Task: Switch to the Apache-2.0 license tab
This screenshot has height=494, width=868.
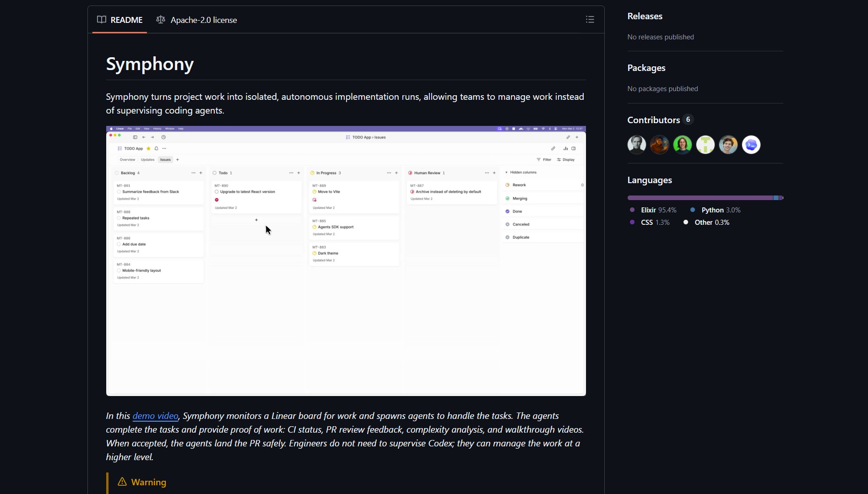Action: pos(197,20)
